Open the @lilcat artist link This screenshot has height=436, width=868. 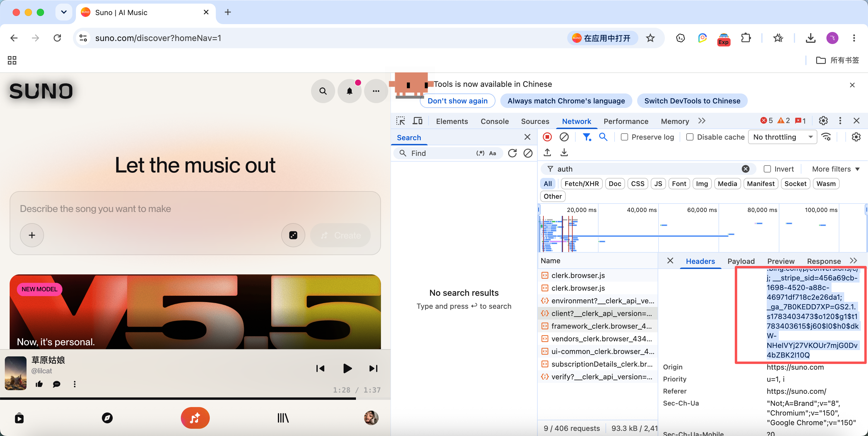[42, 371]
